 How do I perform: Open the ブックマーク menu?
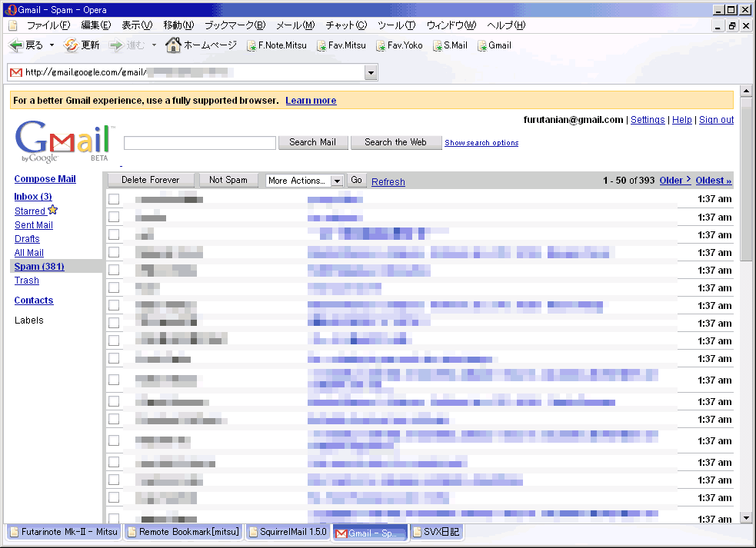235,25
